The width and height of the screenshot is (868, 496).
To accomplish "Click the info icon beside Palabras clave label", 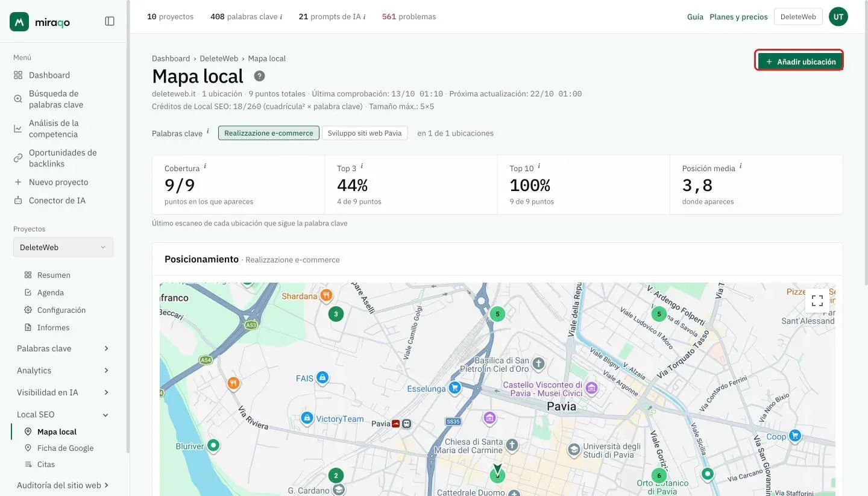I will pyautogui.click(x=208, y=131).
